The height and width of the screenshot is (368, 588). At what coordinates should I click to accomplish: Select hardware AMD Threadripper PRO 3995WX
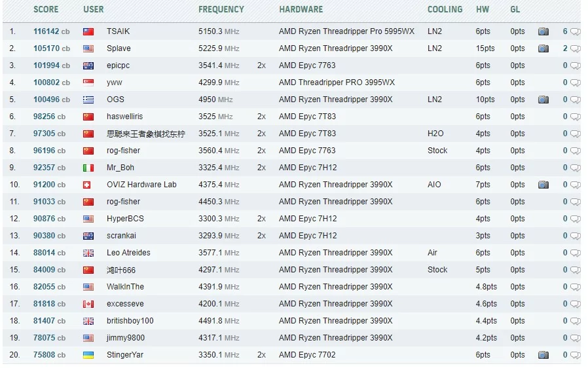click(337, 83)
